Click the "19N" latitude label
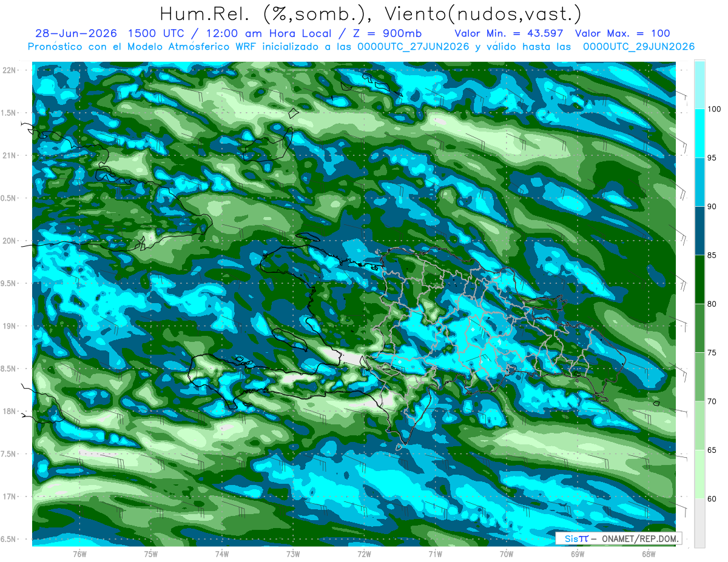This screenshot has height=562, width=728. pyautogui.click(x=10, y=326)
